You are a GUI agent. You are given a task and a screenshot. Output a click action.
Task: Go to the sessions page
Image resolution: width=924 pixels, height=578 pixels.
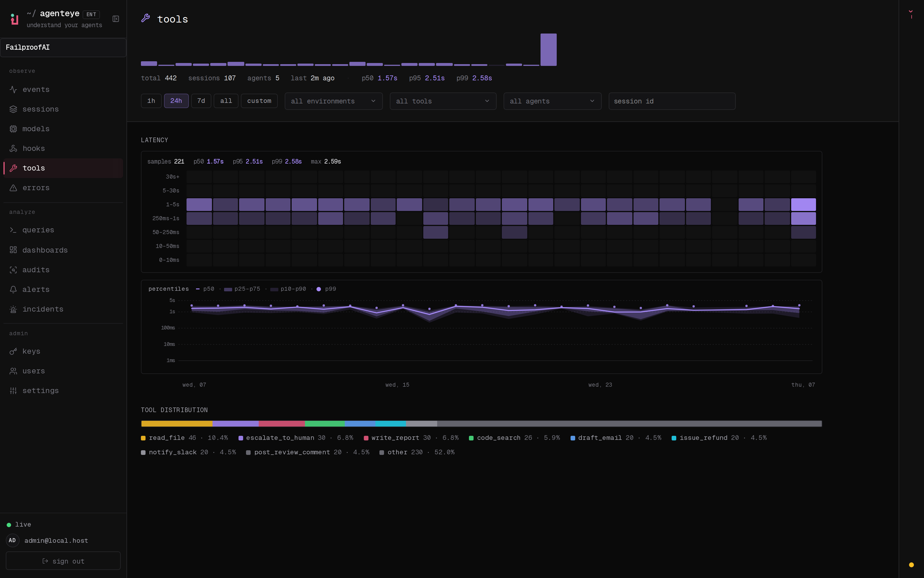click(x=63, y=109)
